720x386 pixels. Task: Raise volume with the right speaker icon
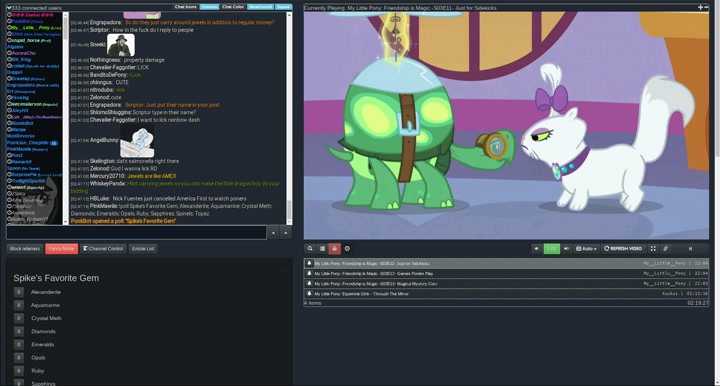pyautogui.click(x=566, y=249)
